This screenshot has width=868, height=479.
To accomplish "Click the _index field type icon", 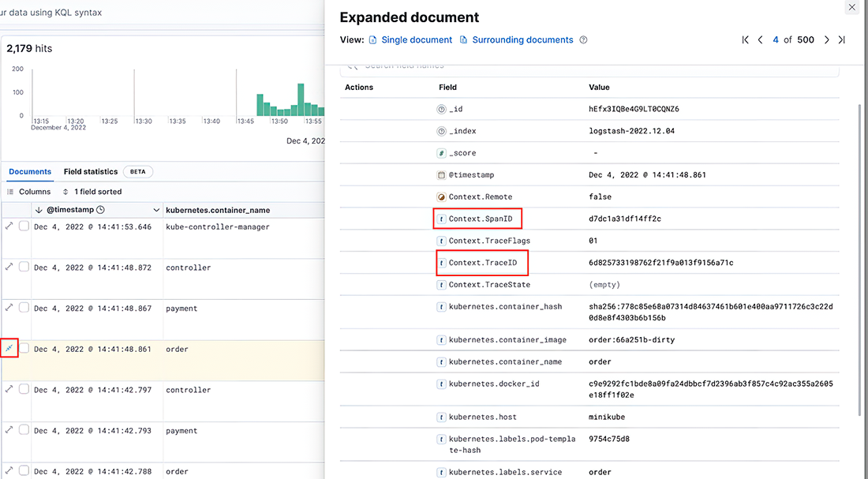I will tap(441, 131).
